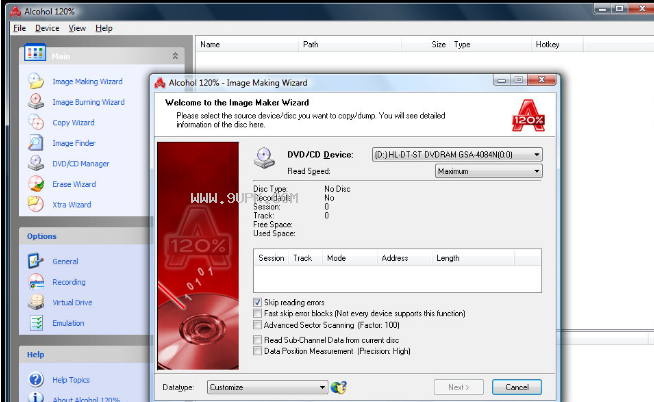Viewport: 654px width, 402px height.
Task: Open the Help menu
Action: [x=104, y=28]
